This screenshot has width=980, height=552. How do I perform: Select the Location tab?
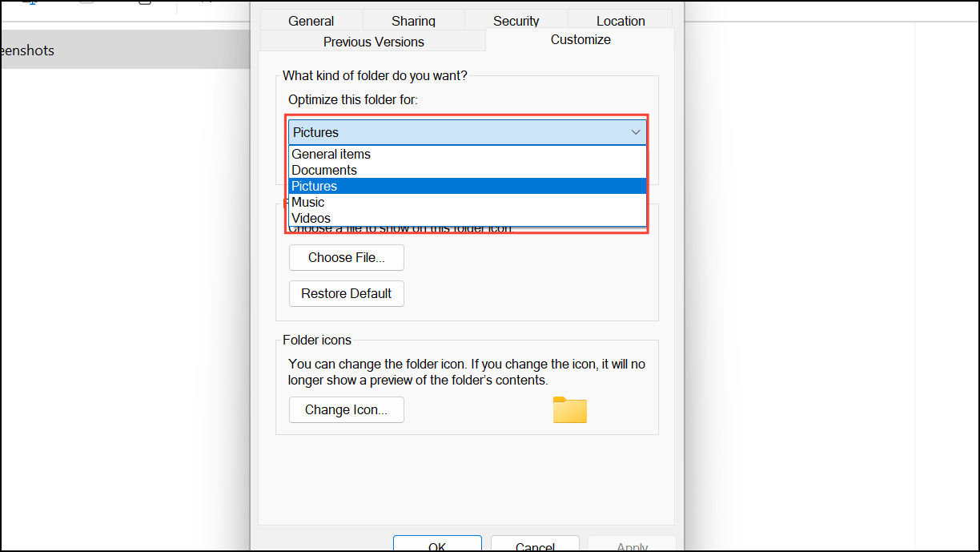pyautogui.click(x=620, y=21)
